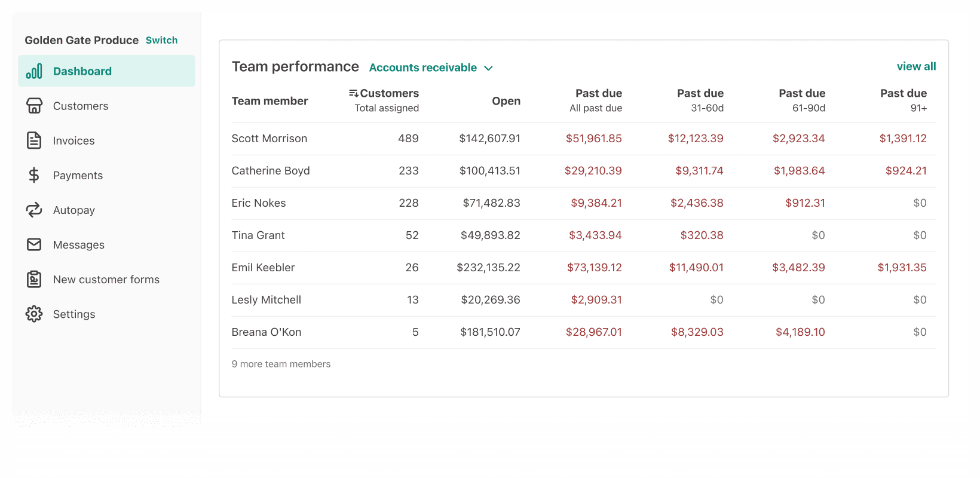Click the Autopay recurring arrows icon
This screenshot has width=980, height=478.
[x=34, y=210]
